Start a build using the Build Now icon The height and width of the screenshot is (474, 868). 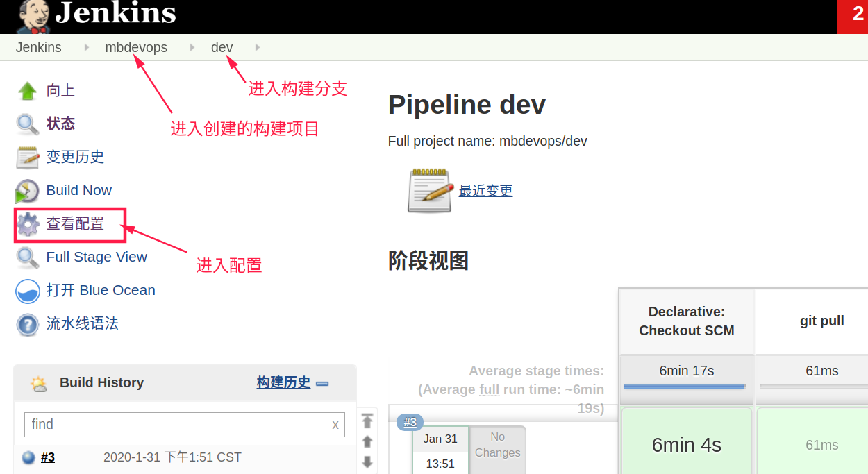(26, 190)
